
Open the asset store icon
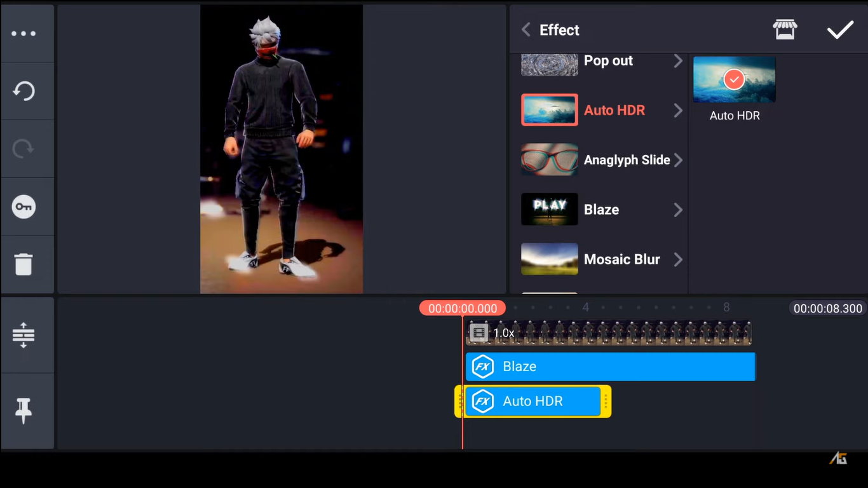785,30
